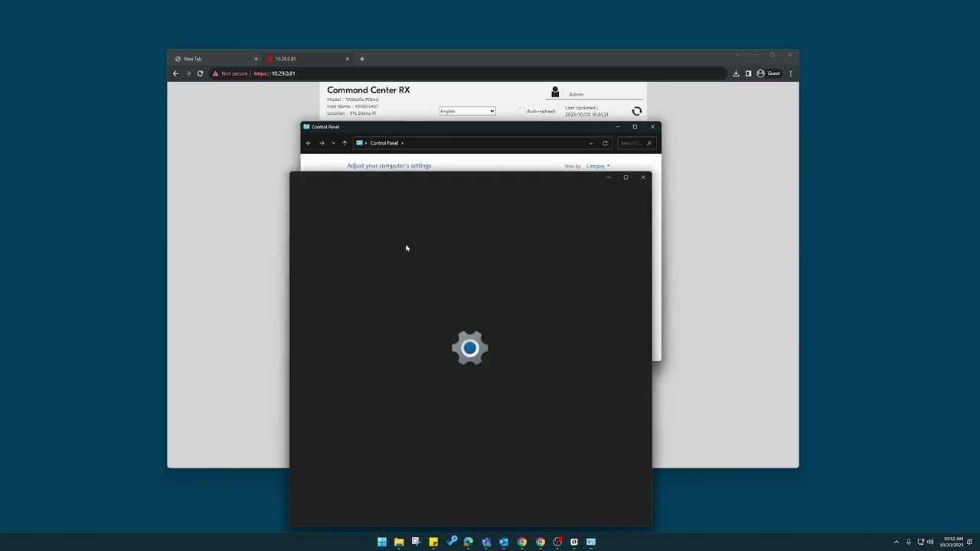The image size is (980, 551).
Task: Click the Control Panel search box
Action: tap(636, 143)
